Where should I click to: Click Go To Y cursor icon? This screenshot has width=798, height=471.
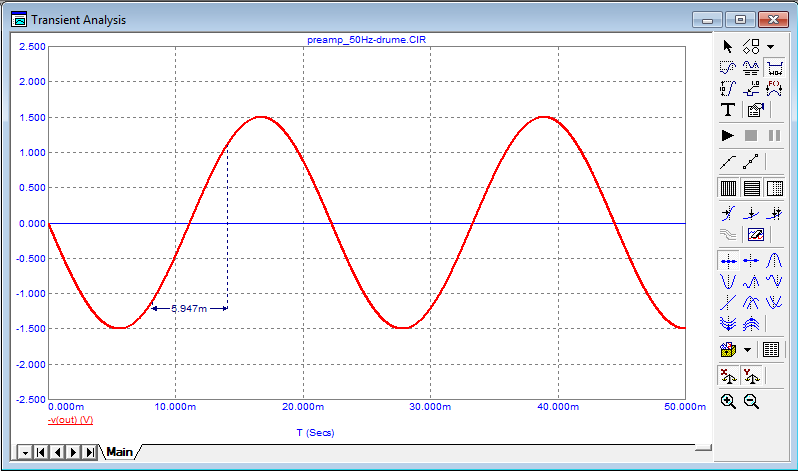[751, 213]
